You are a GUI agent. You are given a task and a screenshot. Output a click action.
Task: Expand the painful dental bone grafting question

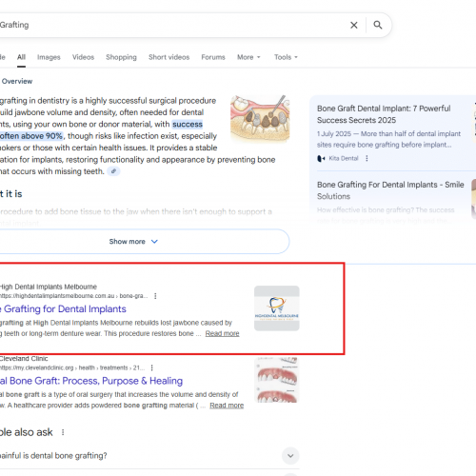click(x=290, y=456)
